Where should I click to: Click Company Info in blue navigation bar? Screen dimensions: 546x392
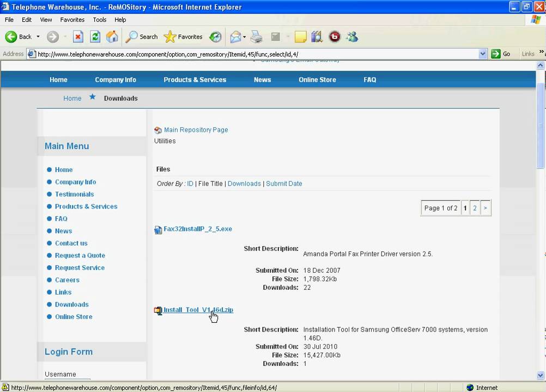tap(116, 79)
